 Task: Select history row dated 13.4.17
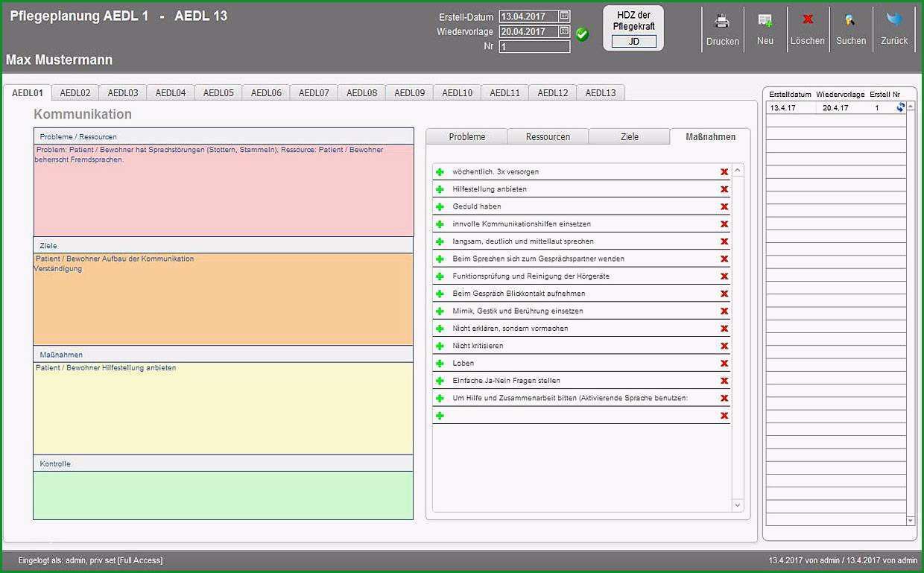pyautogui.click(x=836, y=108)
